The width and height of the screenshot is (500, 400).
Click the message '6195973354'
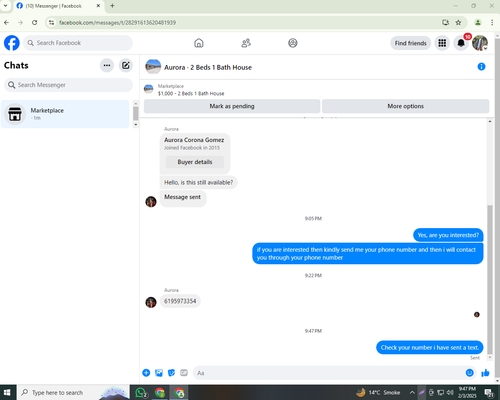(x=180, y=301)
